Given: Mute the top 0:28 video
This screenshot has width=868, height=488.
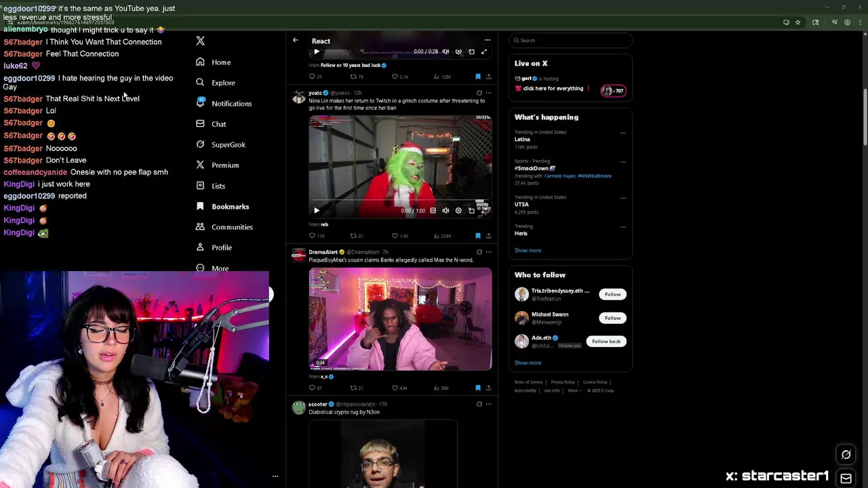Looking at the screenshot, I should 446,52.
